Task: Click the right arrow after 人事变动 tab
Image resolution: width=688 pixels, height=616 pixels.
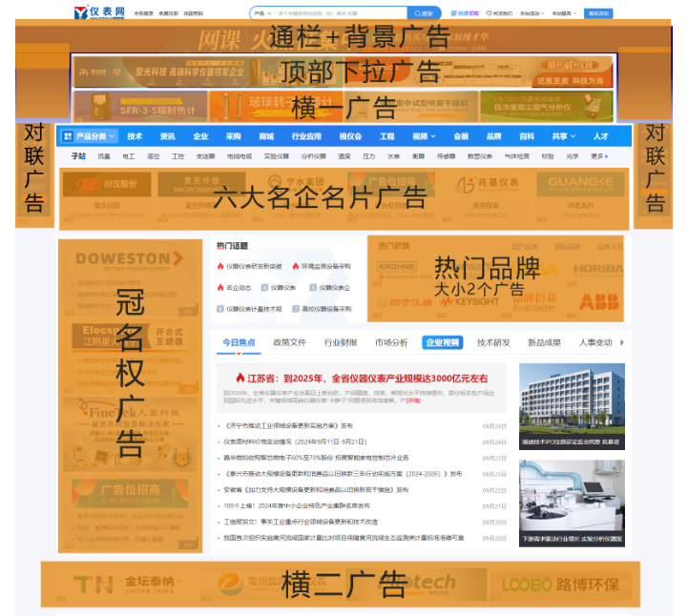Action: point(622,342)
